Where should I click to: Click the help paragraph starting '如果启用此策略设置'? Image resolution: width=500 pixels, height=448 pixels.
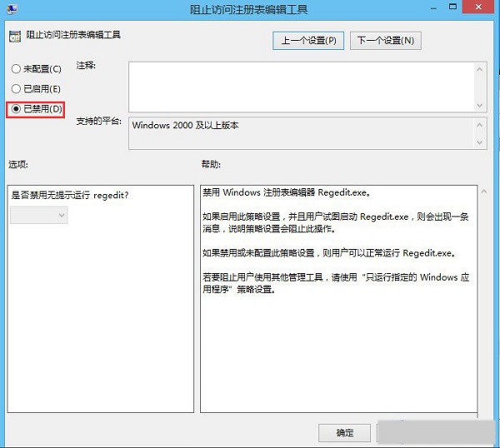[x=336, y=222]
